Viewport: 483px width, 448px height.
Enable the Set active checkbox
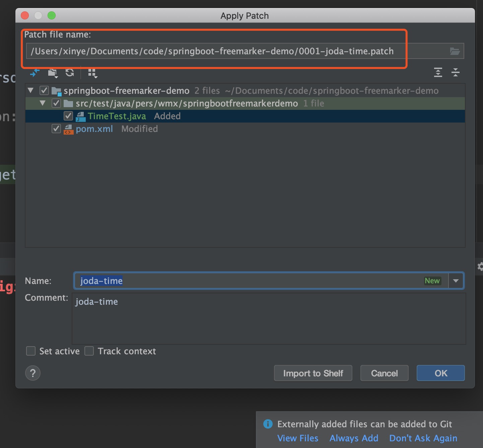coord(31,351)
